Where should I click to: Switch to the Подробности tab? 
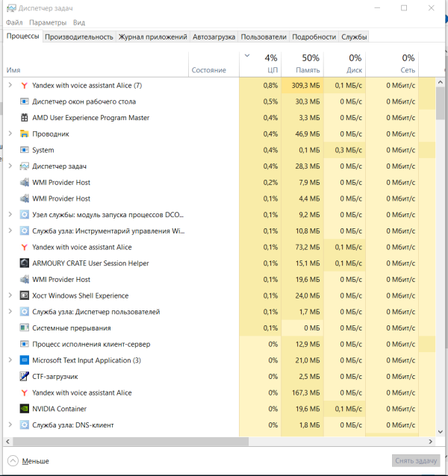pyautogui.click(x=314, y=37)
